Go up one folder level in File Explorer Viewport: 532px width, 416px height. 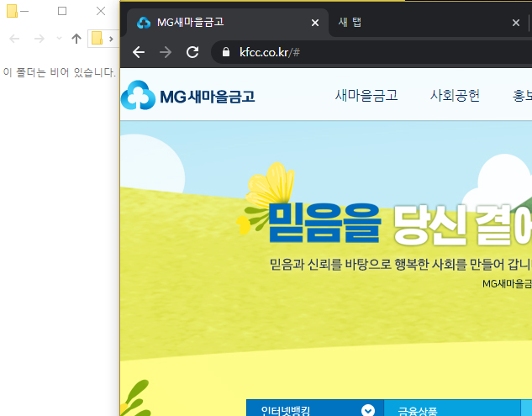point(76,39)
